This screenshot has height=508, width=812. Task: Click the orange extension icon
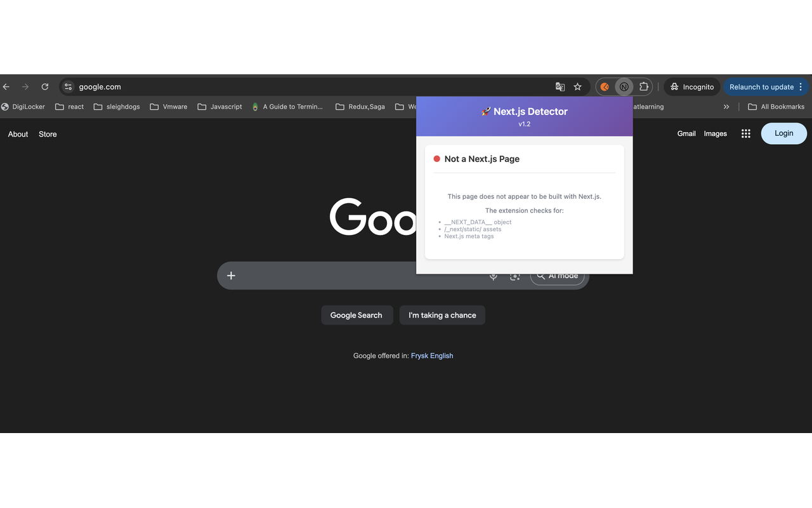click(x=605, y=87)
